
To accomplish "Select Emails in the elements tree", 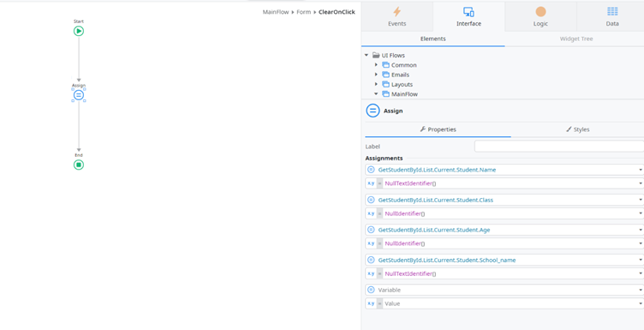I will [400, 75].
